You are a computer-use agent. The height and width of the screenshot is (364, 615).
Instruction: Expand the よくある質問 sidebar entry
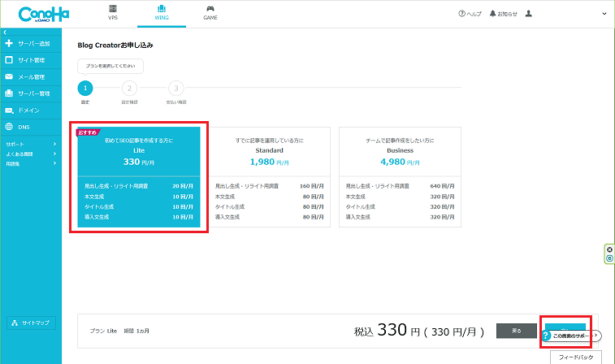coord(31,154)
